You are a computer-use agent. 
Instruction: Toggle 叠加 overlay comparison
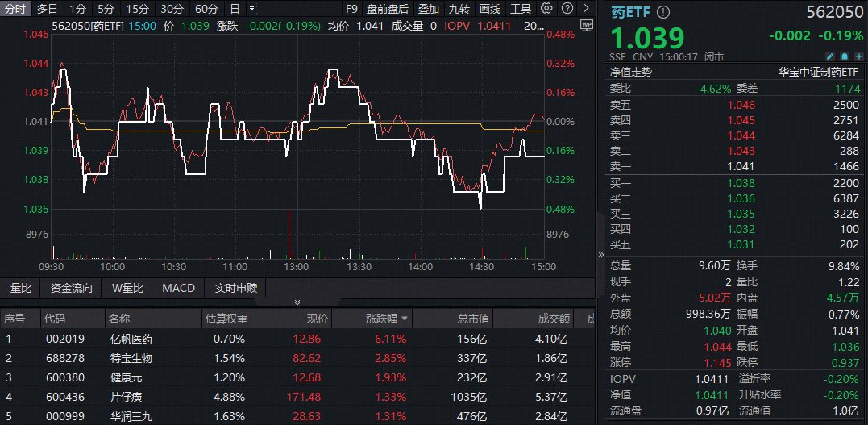(428, 9)
